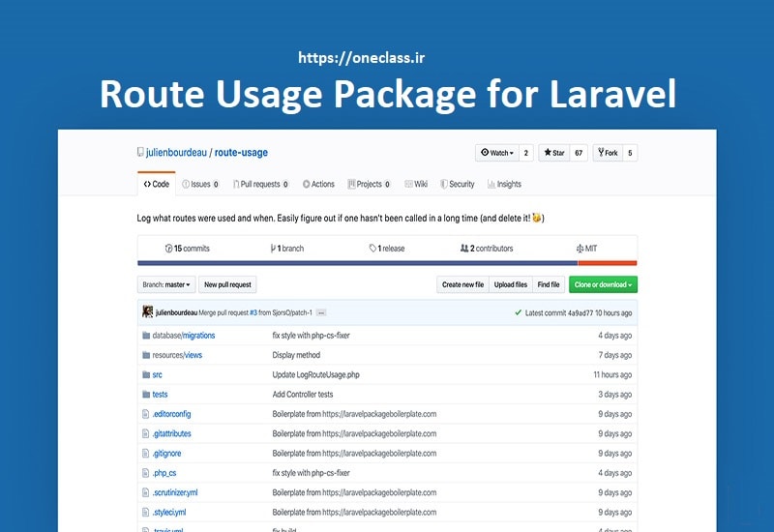Open the MIT license link
Image resolution: width=774 pixels, height=532 pixels.
[x=586, y=249]
